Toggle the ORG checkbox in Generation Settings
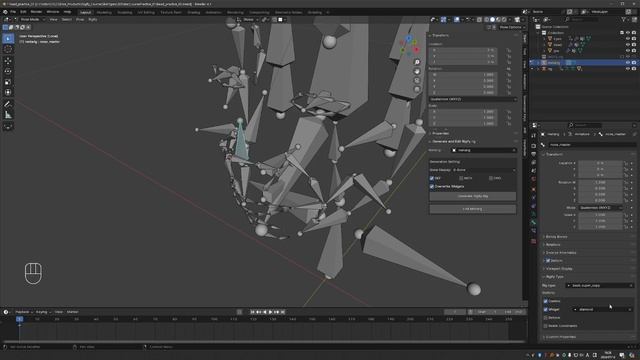The height and width of the screenshot is (360, 640). coord(491,178)
